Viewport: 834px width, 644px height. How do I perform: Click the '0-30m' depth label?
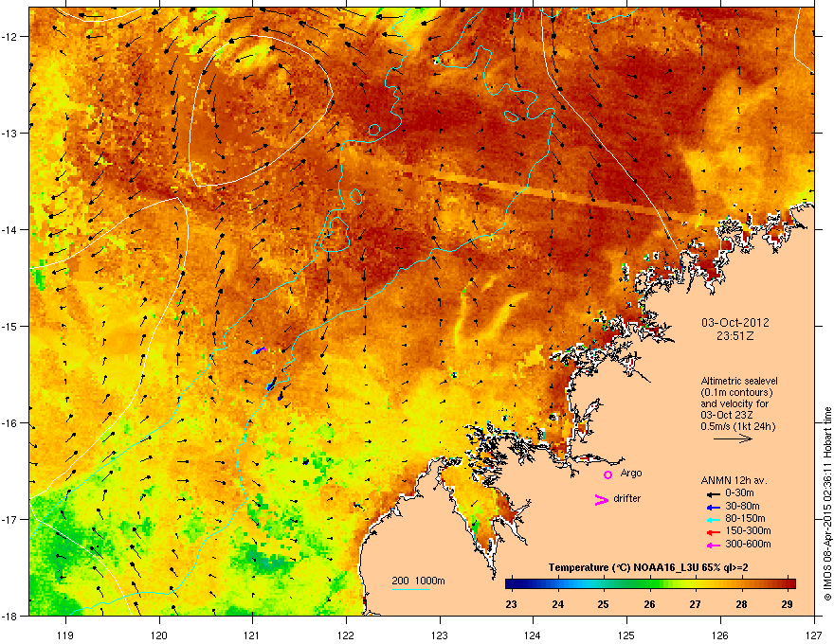[x=739, y=493]
